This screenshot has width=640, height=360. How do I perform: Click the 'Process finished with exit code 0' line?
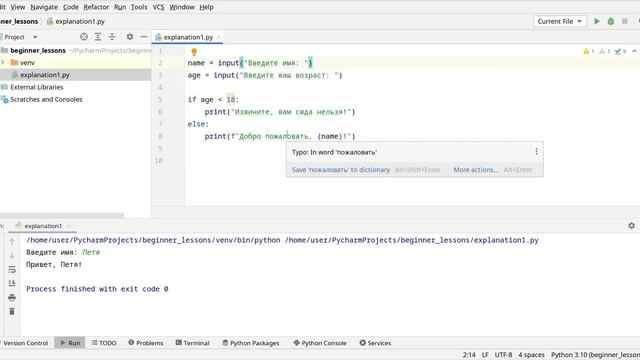pos(97,289)
